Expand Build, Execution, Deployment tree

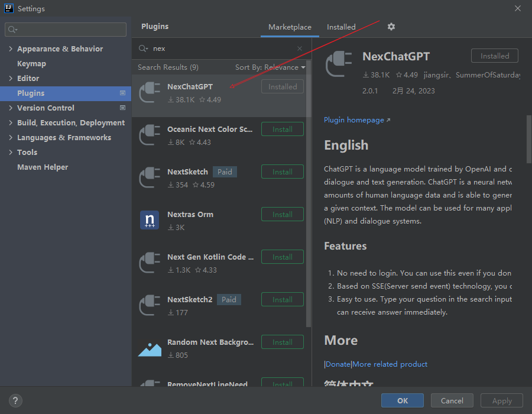11,122
